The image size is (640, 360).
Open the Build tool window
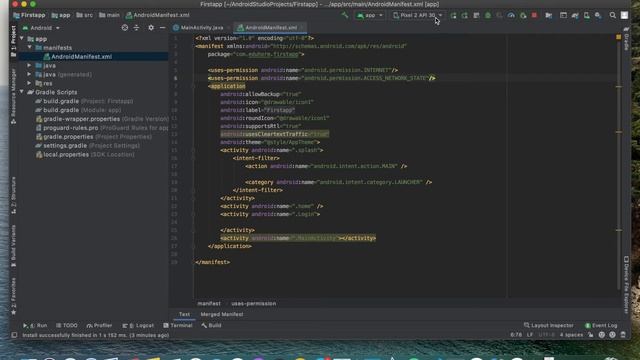(x=211, y=326)
